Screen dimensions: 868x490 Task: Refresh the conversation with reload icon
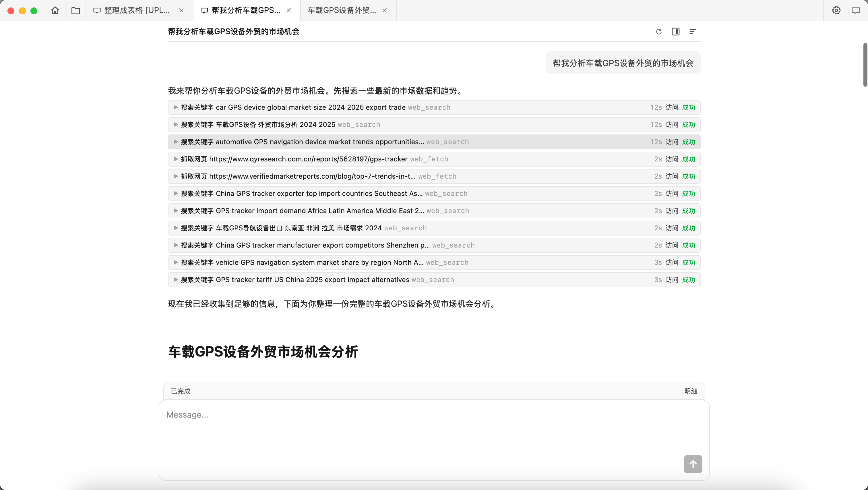coord(659,31)
